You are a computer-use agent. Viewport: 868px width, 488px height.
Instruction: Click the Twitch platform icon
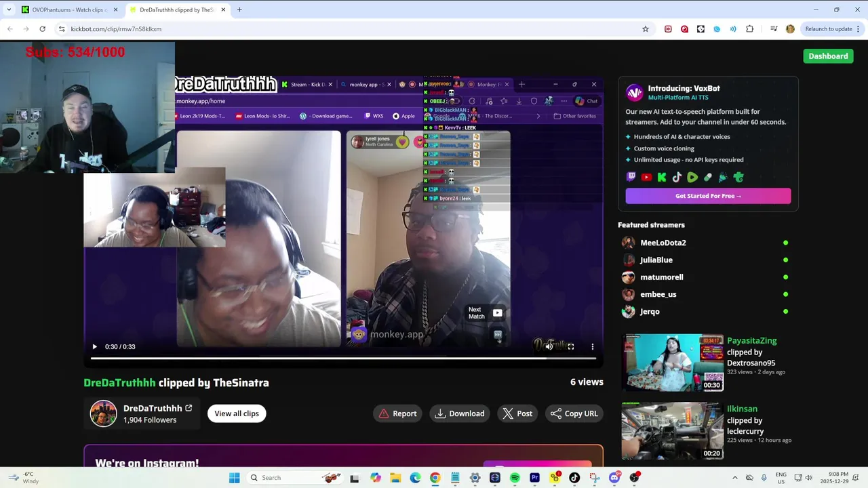click(631, 178)
